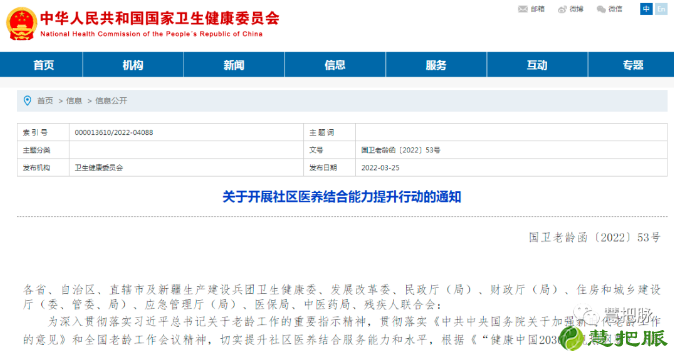
Task: Open the 信息 navigation menu
Action: 335,65
